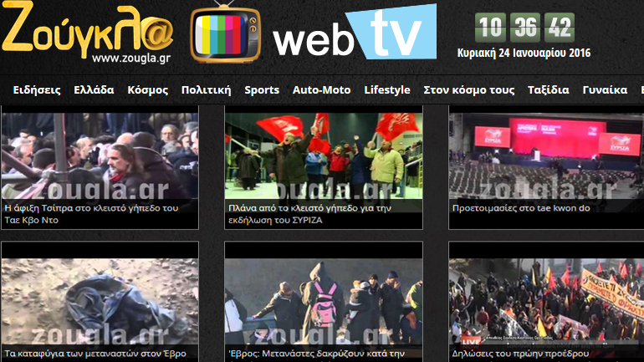The height and width of the screenshot is (362, 644).
Task: Open headline Προετοιμασίες στο tae kwon do
Action: pos(521,208)
